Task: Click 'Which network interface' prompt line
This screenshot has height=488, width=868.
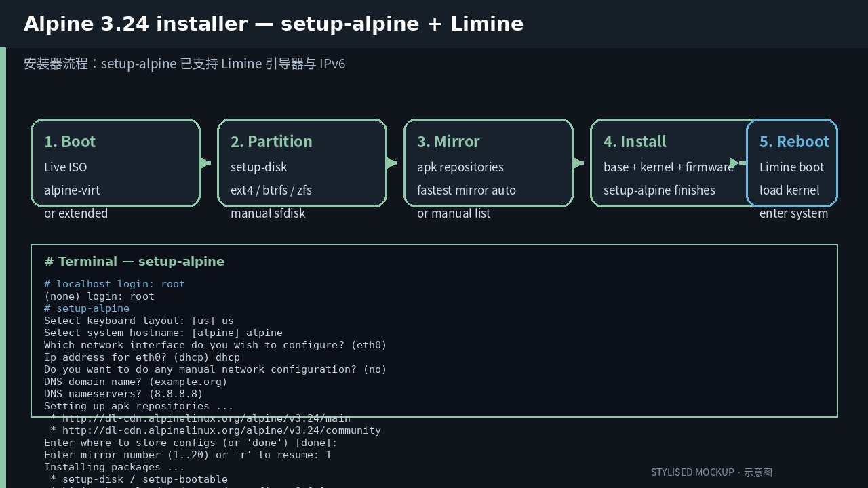Action: pos(216,345)
